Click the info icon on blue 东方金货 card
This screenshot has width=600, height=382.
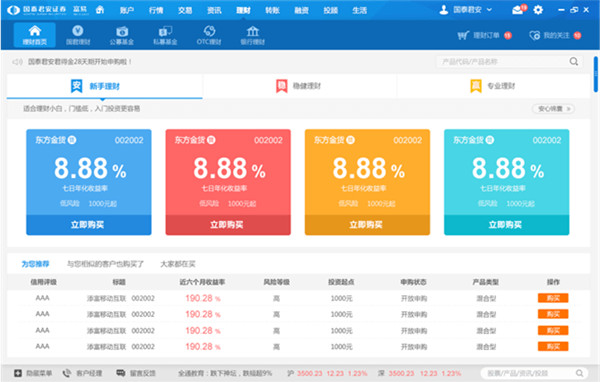click(x=72, y=140)
